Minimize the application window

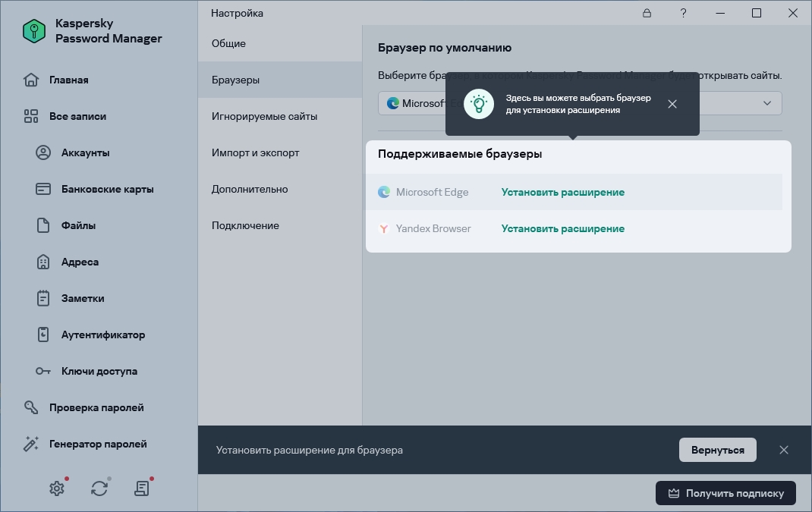click(x=720, y=13)
